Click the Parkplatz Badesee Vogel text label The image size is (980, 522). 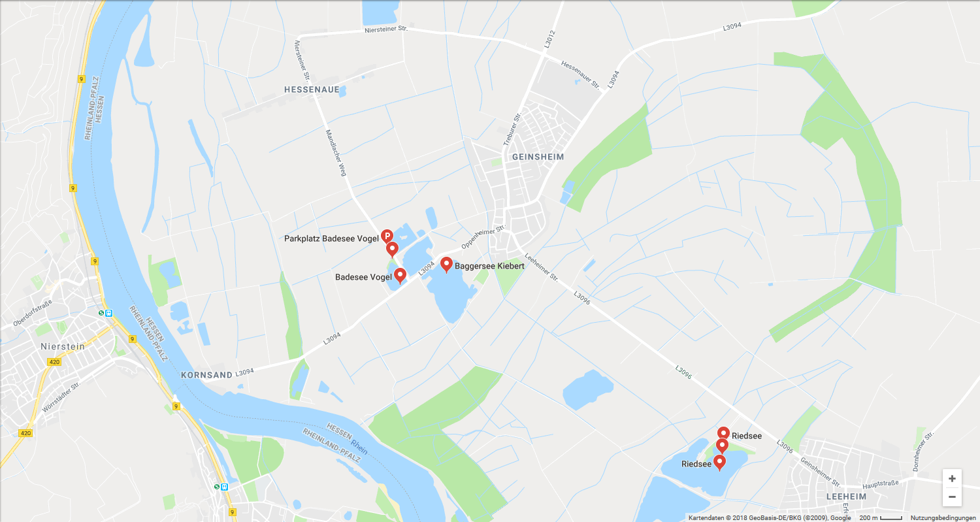click(331, 238)
